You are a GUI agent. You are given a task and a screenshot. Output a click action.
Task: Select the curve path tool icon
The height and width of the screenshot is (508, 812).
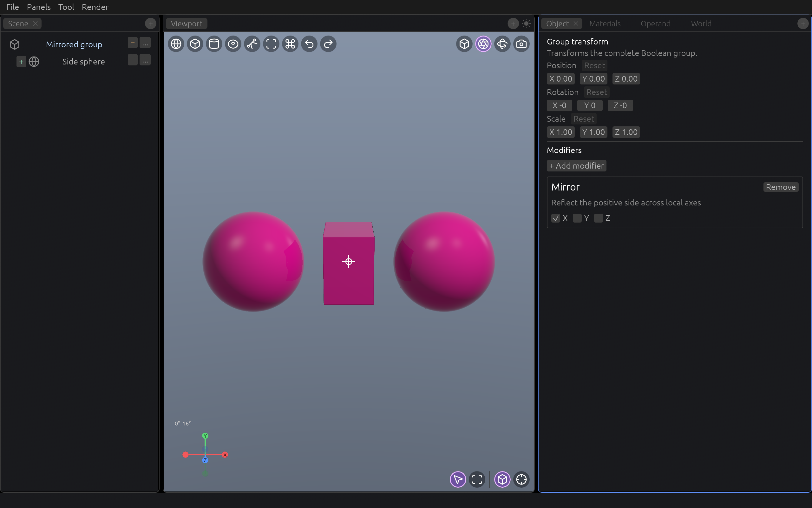(x=252, y=44)
